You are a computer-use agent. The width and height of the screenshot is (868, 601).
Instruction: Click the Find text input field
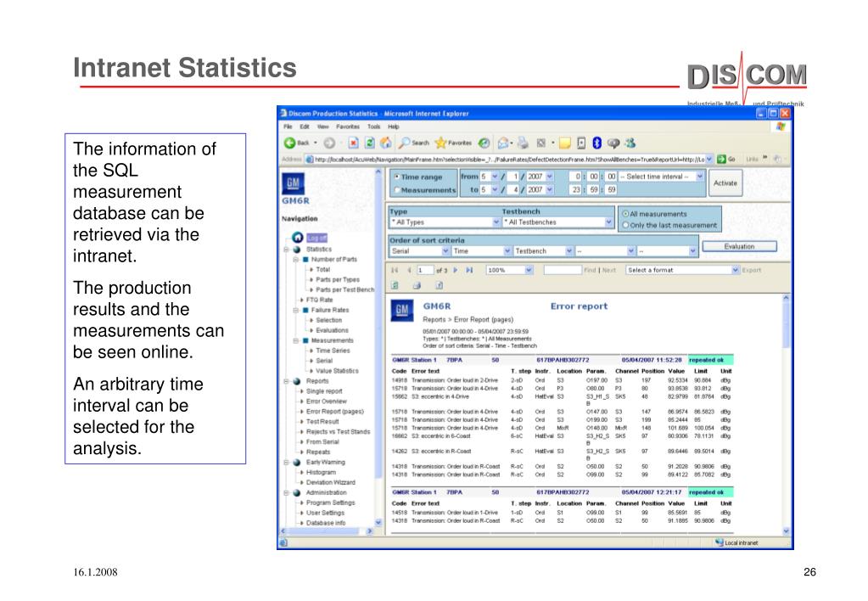tap(563, 270)
